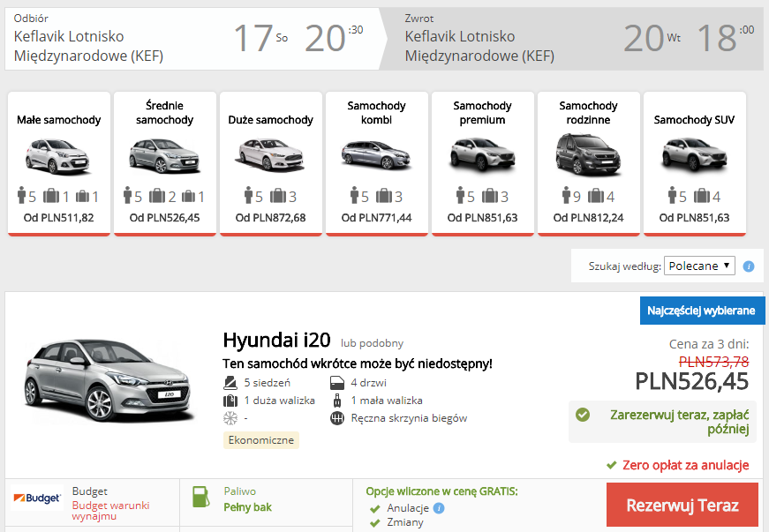The width and height of the screenshot is (769, 532).
Task: Click the Hyundai i20 title
Action: 276,340
